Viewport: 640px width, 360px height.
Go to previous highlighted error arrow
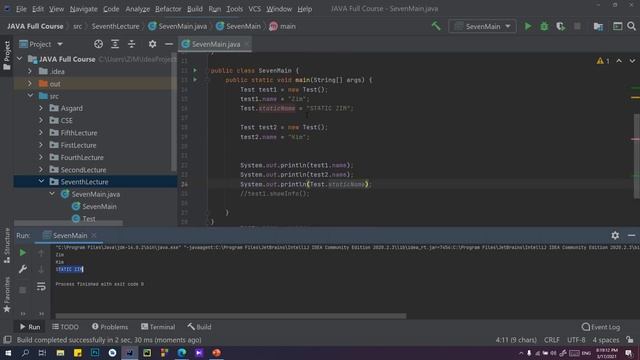click(619, 61)
